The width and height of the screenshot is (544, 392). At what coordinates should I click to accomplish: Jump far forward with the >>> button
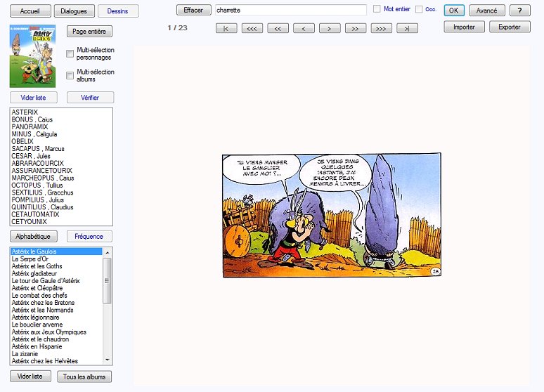tap(381, 28)
